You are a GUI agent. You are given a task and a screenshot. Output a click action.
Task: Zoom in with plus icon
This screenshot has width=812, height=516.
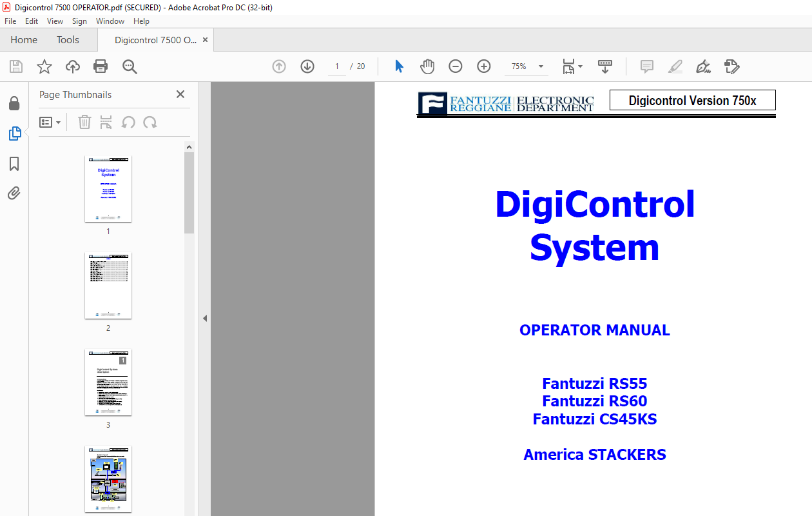pos(484,66)
